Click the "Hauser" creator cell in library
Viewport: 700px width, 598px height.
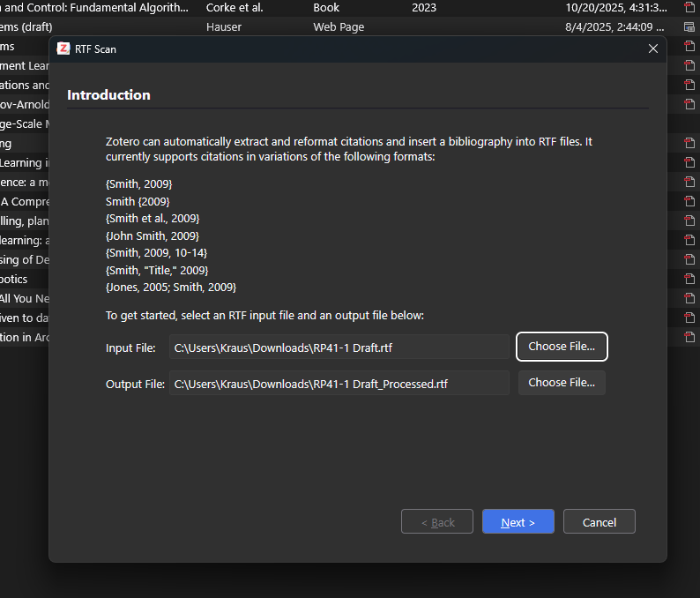[224, 26]
